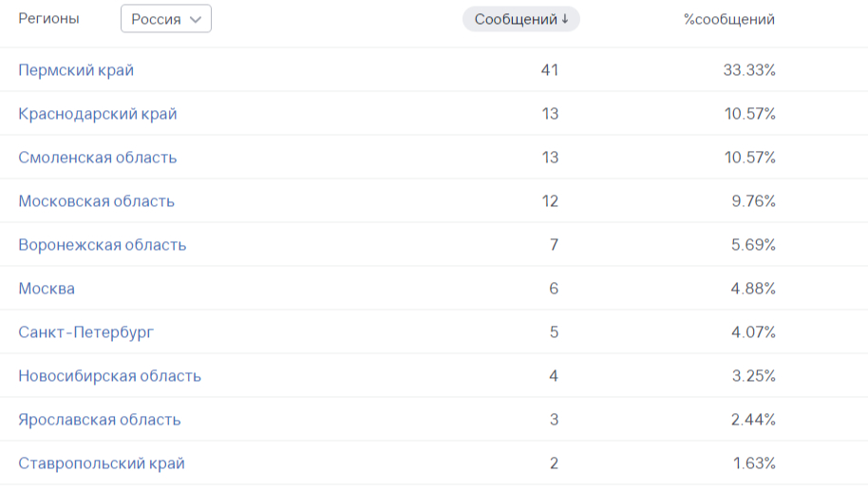Open Пермский край region link
868x491 pixels.
click(x=76, y=70)
